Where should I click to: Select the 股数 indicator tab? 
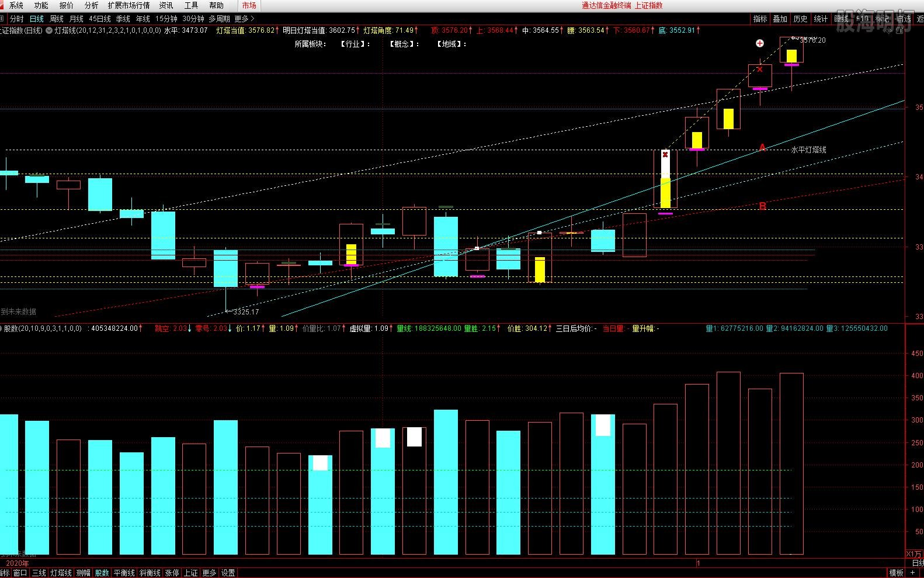click(x=102, y=573)
